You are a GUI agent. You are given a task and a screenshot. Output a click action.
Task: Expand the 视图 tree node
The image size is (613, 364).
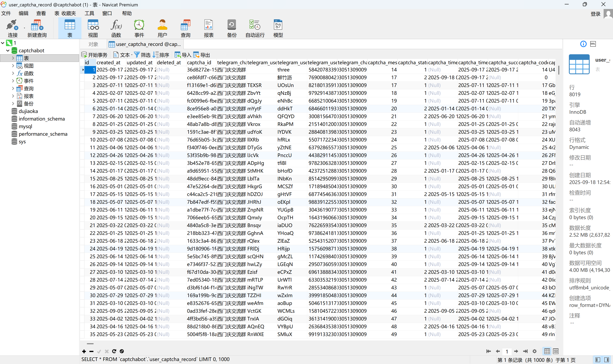coord(13,66)
